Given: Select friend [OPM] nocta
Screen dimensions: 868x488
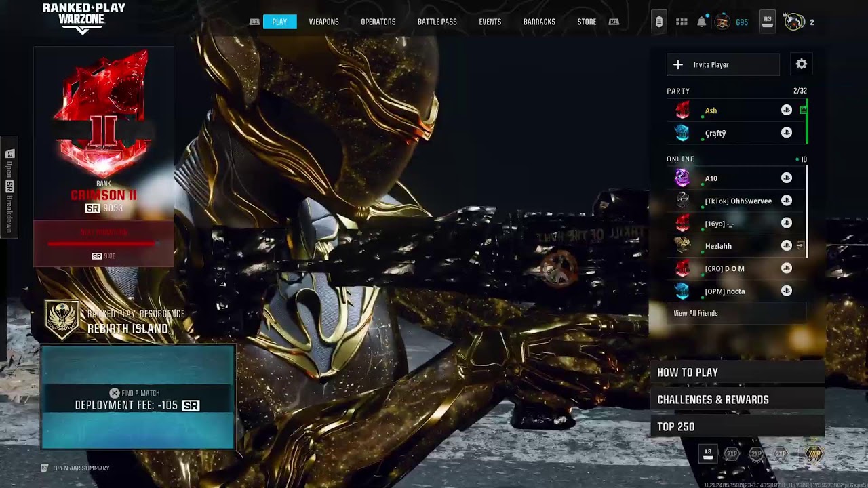Looking at the screenshot, I should click(x=736, y=291).
